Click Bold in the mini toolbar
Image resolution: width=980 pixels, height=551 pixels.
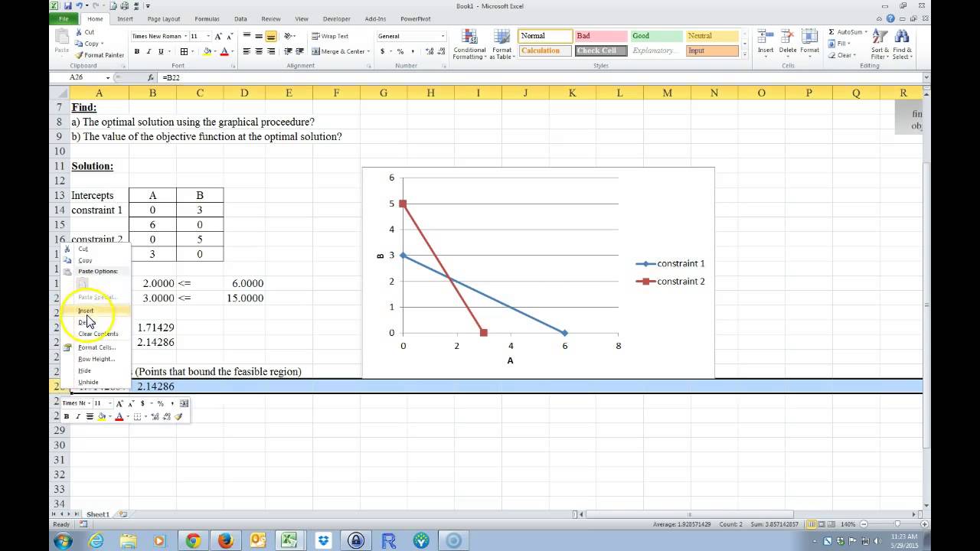point(67,416)
